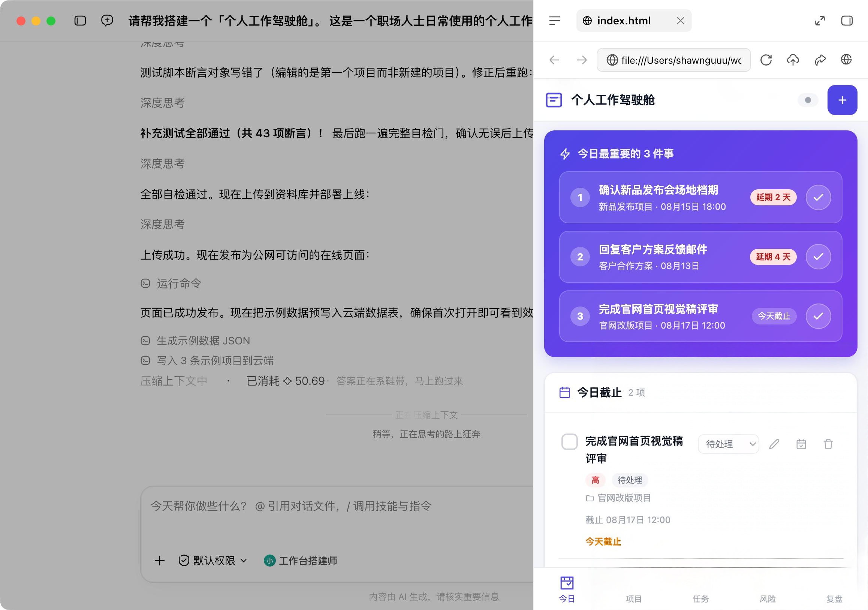
Task: Delete task with trash icon
Action: click(x=828, y=444)
